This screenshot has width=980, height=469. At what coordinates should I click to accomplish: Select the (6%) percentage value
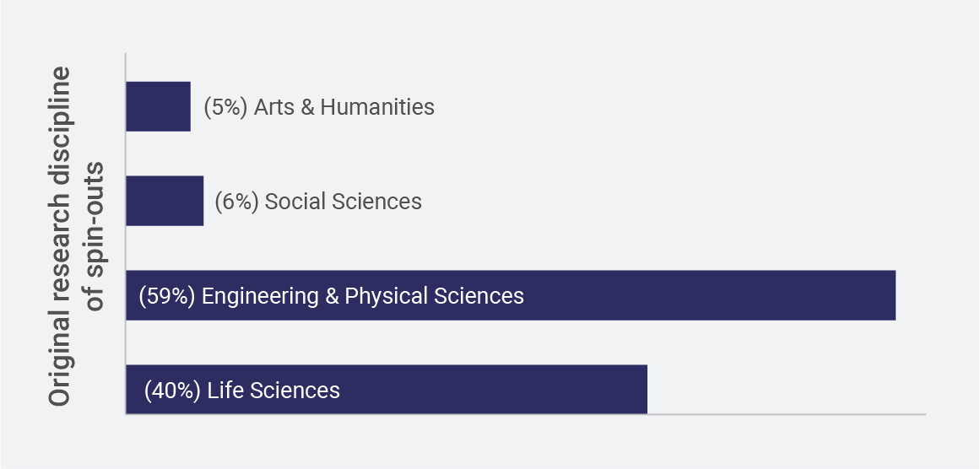236,202
